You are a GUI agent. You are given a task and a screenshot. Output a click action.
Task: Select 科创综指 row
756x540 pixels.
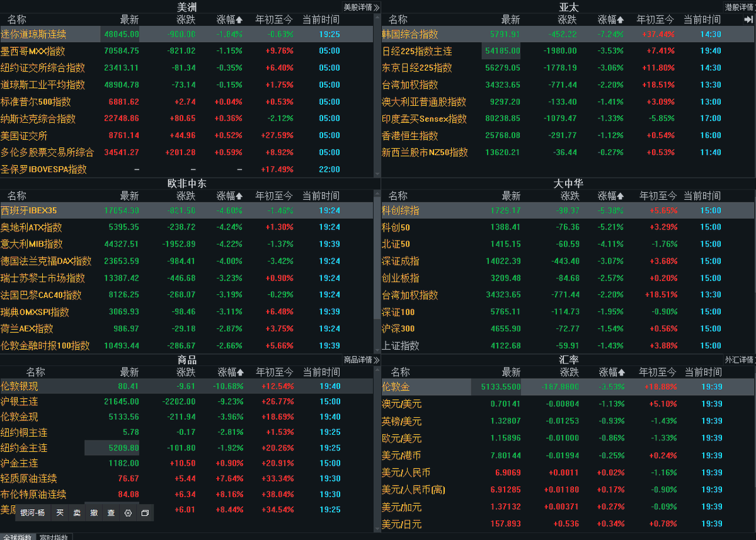pyautogui.click(x=568, y=210)
